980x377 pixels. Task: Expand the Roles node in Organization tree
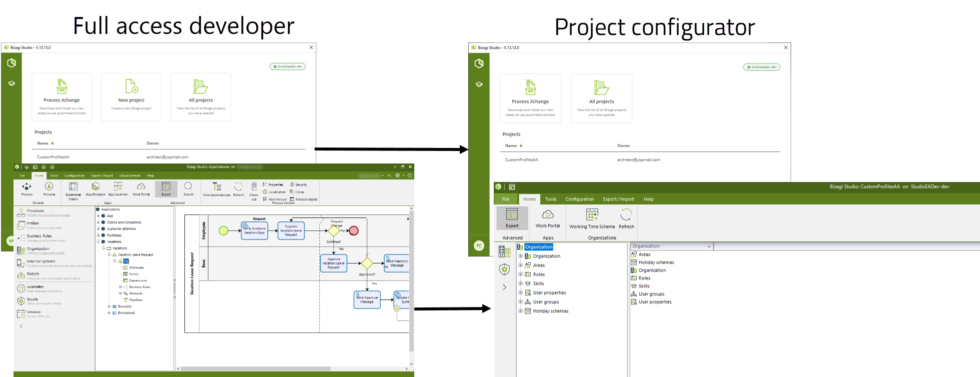[520, 274]
